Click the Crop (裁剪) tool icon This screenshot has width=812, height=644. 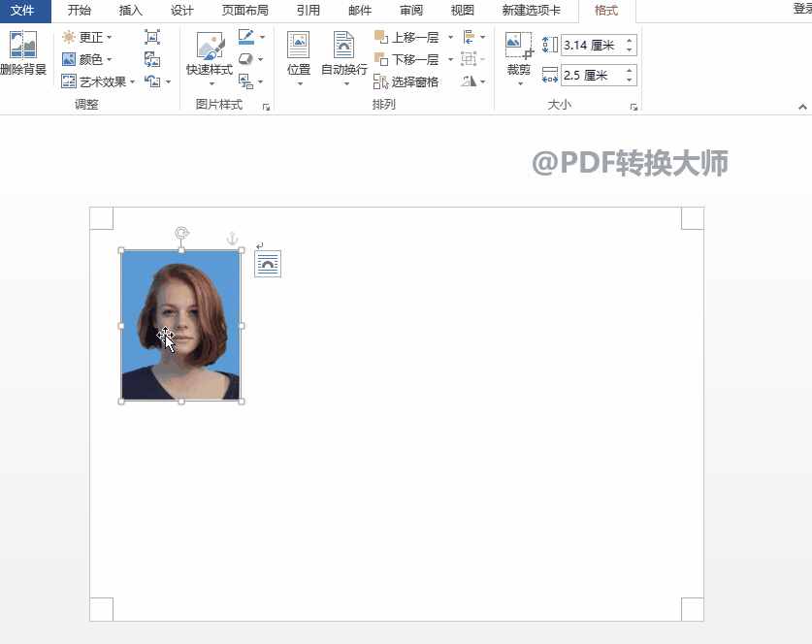pos(519,47)
